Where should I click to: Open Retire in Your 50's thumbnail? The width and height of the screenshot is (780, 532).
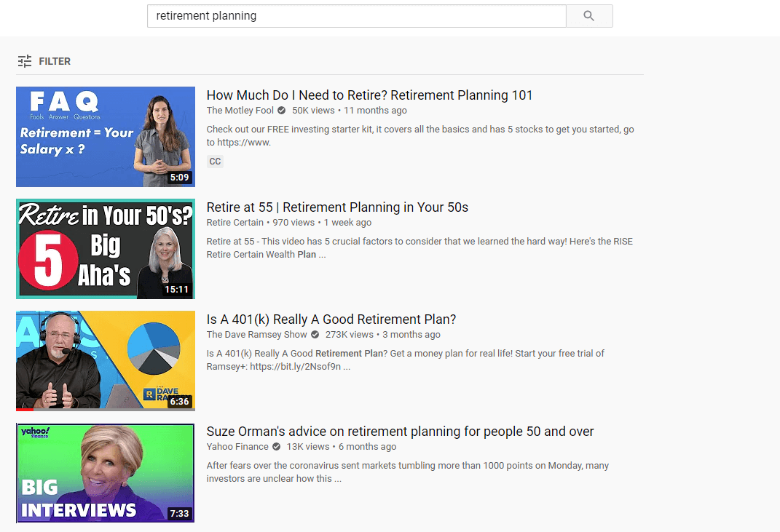pos(106,249)
